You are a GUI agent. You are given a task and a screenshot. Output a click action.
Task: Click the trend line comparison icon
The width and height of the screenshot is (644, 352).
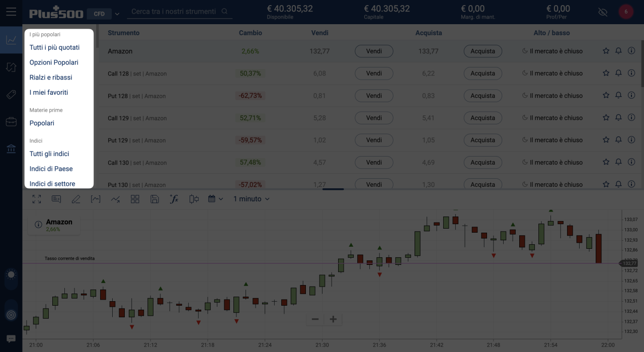[x=115, y=199]
